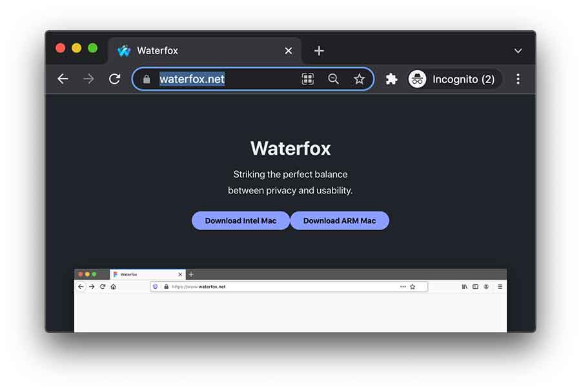Click the padlock site security icon
The width and height of the screenshot is (581, 392).
[x=147, y=79]
